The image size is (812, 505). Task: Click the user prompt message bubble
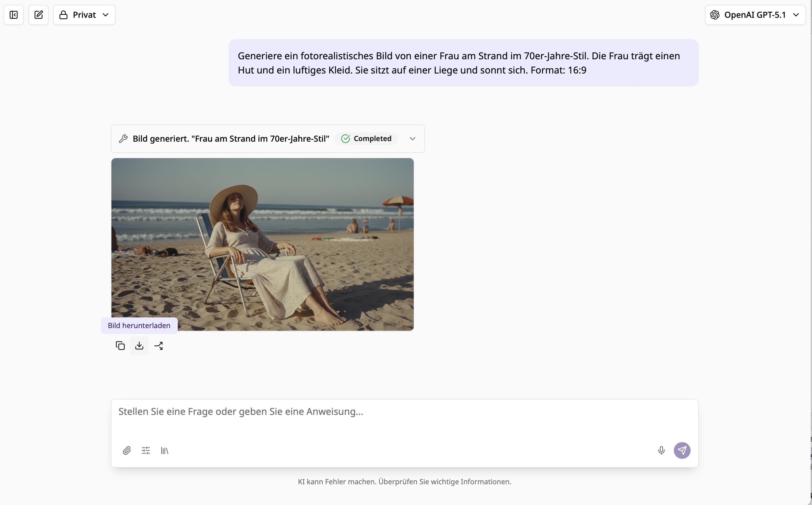point(463,63)
